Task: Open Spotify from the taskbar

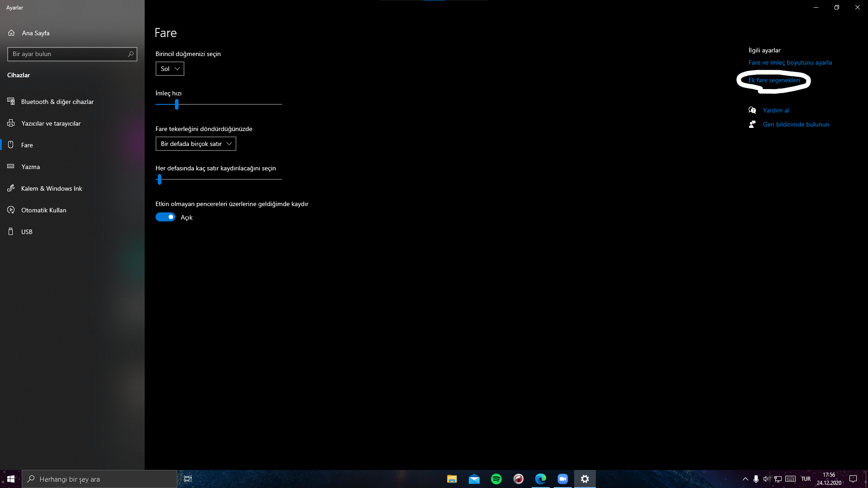Action: 496,479
